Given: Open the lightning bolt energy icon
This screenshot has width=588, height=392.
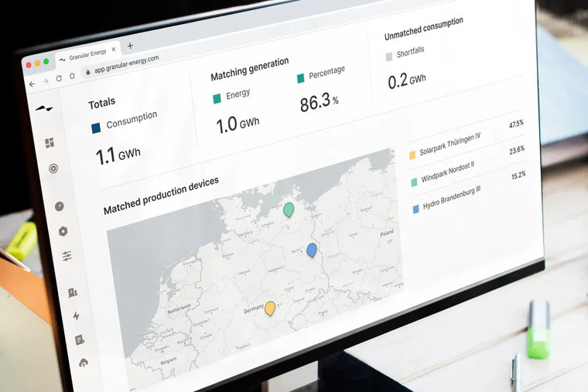Looking at the screenshot, I should click(x=76, y=315).
